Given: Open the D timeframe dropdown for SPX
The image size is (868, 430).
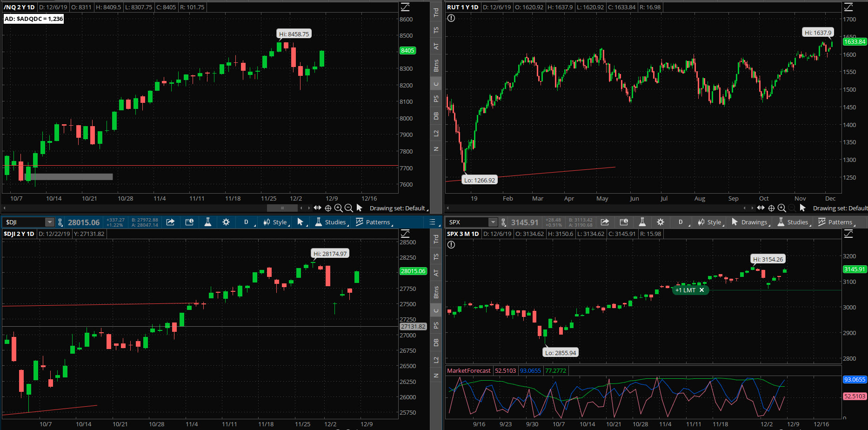Looking at the screenshot, I should [682, 222].
